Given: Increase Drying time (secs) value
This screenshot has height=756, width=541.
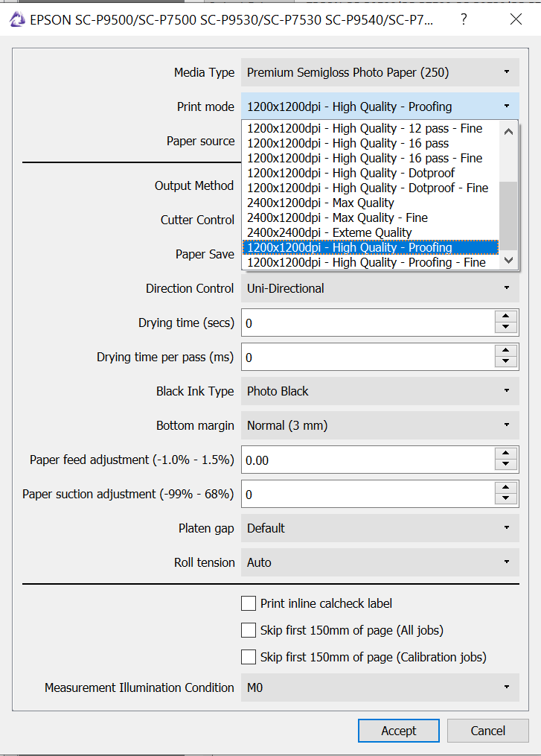Looking at the screenshot, I should 506,317.
